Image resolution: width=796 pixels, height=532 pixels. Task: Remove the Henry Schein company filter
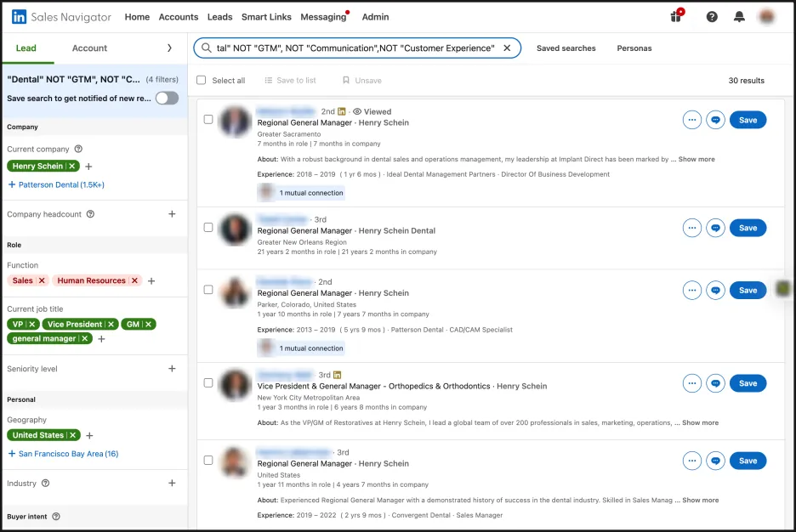click(72, 167)
